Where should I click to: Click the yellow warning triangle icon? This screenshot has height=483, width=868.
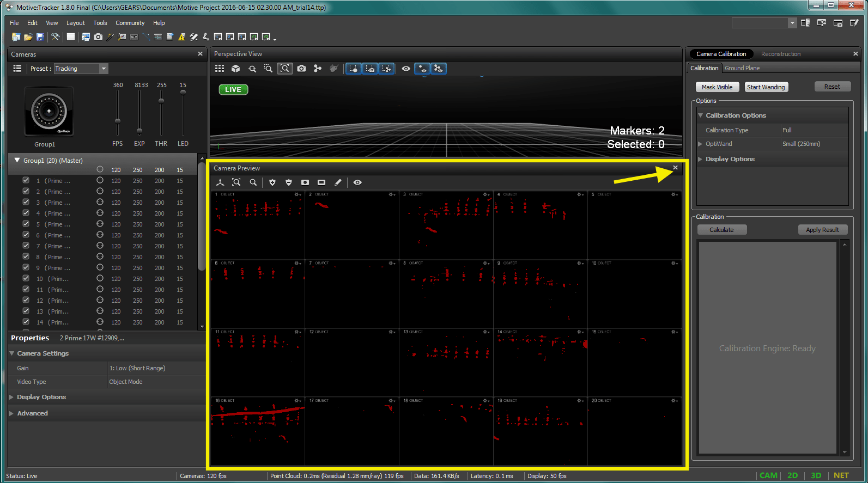tap(182, 37)
